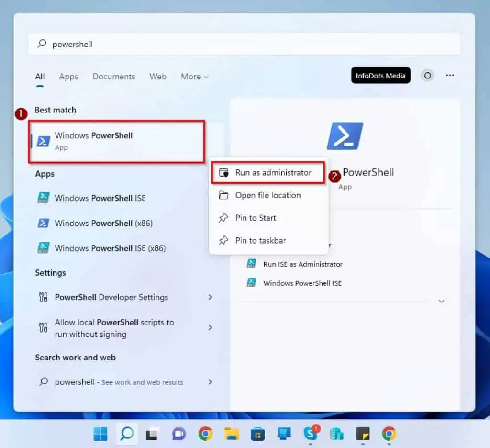Choose Open file location from context menu

pos(268,195)
